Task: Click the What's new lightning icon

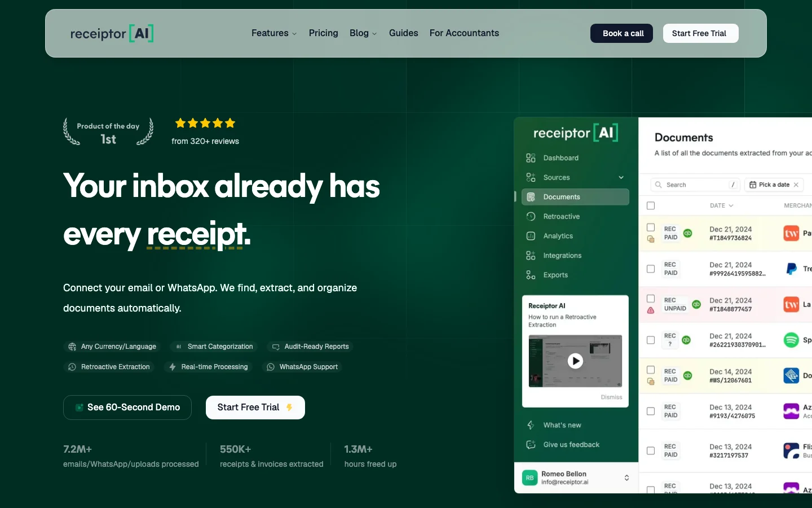Action: click(531, 425)
